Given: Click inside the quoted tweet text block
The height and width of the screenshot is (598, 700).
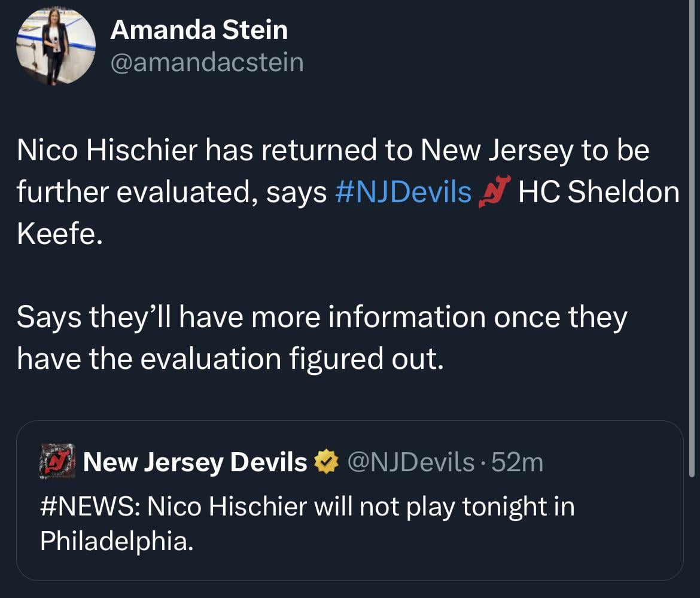Looking at the screenshot, I should 299,523.
